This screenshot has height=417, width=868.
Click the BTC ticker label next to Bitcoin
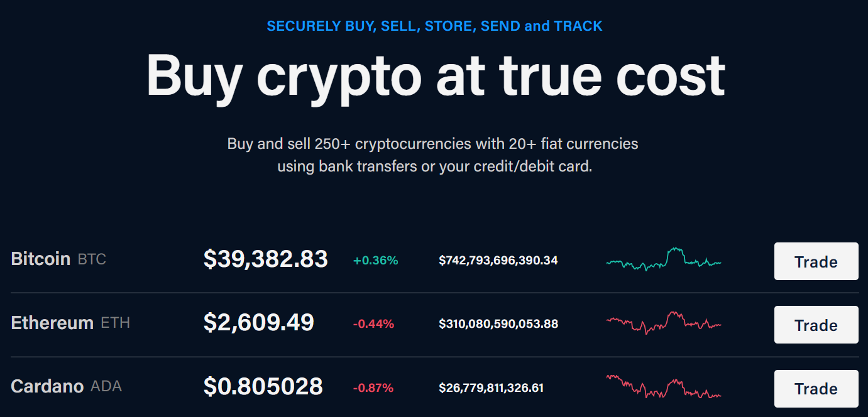point(91,259)
